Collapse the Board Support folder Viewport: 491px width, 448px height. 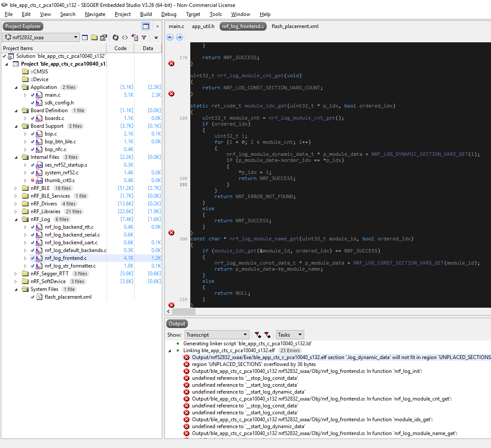(16, 126)
